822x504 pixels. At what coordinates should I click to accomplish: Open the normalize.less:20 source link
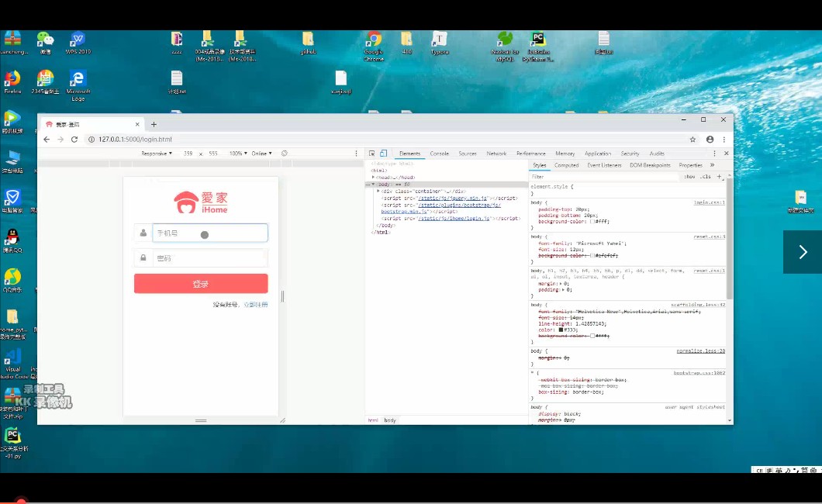coord(701,351)
